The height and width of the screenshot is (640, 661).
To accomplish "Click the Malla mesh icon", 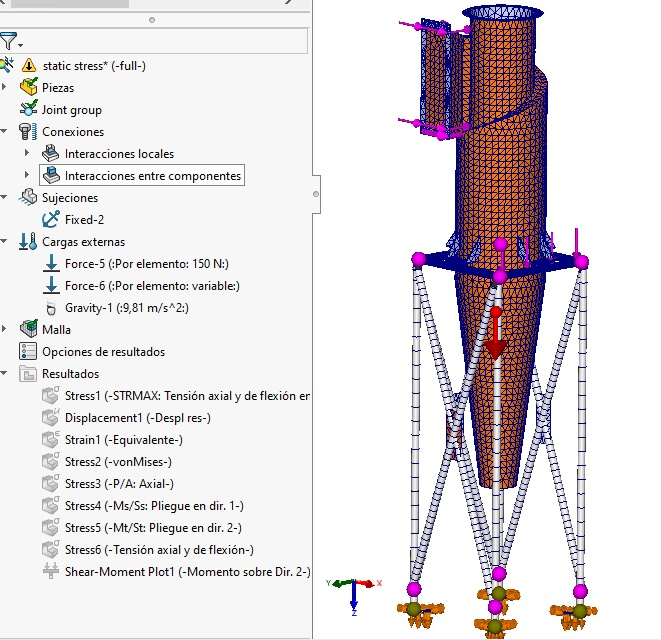I will (29, 329).
